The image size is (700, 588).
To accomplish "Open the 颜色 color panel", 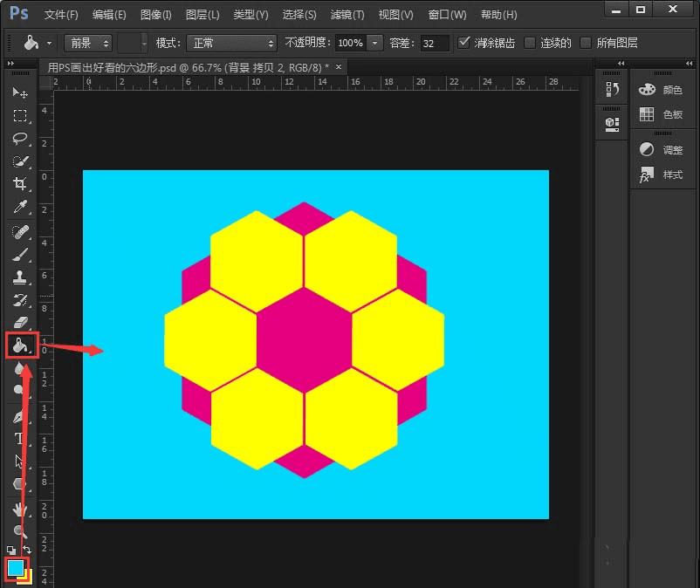I will (662, 90).
